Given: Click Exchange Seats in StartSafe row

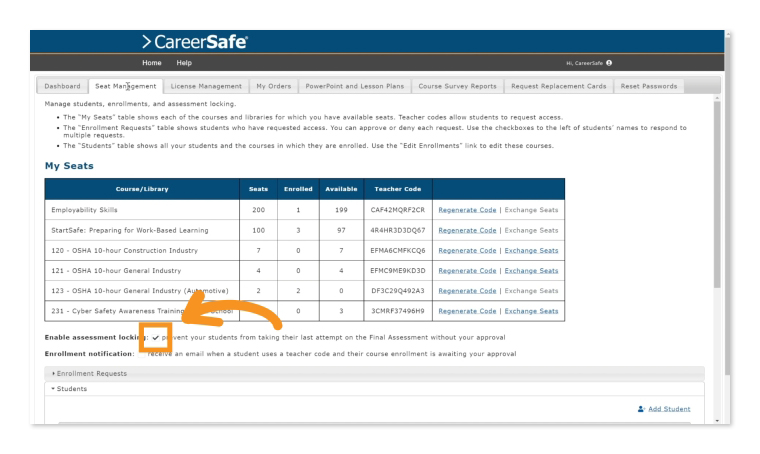Looking at the screenshot, I should (x=531, y=231).
